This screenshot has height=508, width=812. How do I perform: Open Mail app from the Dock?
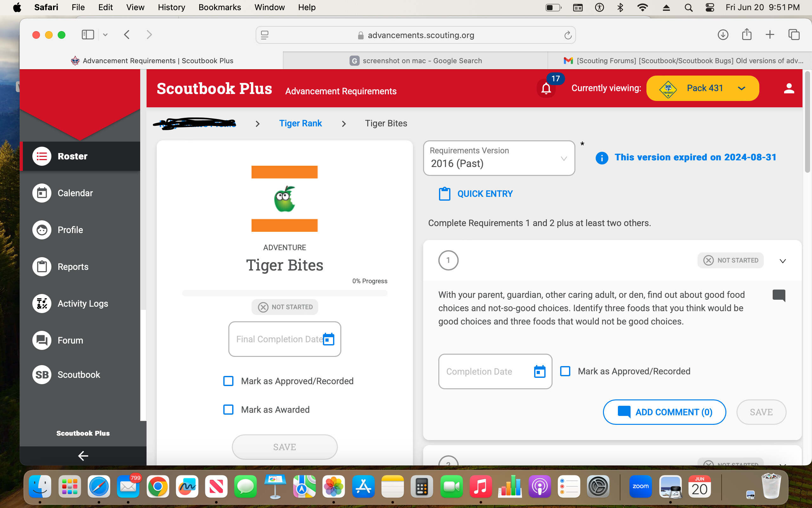(x=128, y=486)
